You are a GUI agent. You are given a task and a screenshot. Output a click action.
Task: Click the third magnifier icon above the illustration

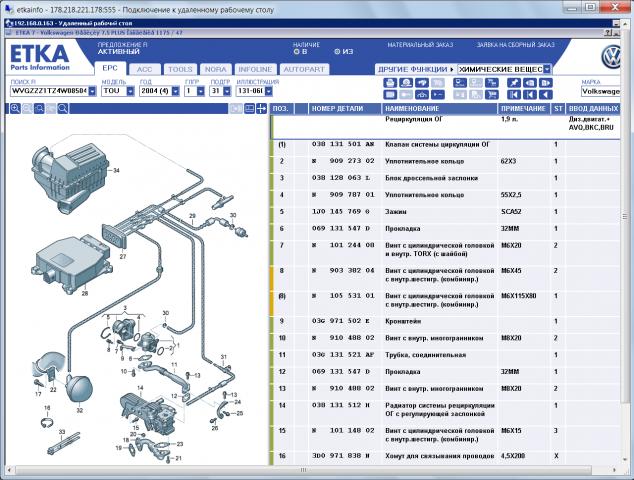point(39,108)
